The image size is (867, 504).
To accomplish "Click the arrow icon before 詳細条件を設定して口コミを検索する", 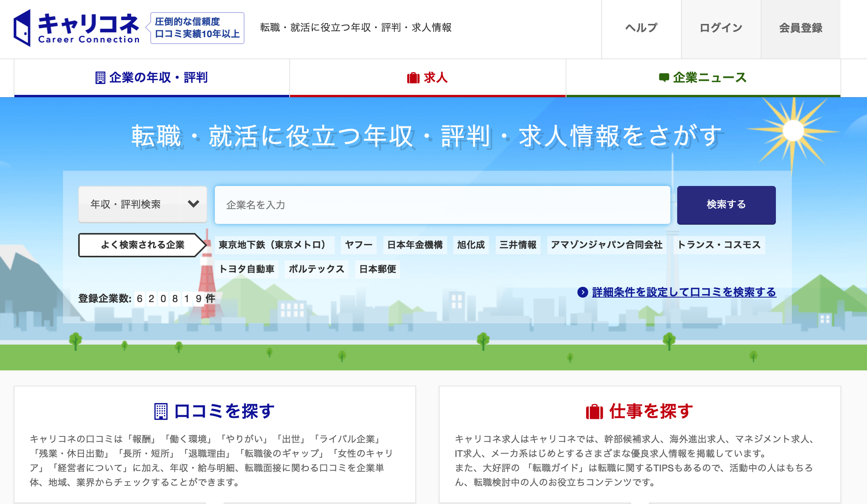I will tap(583, 292).
